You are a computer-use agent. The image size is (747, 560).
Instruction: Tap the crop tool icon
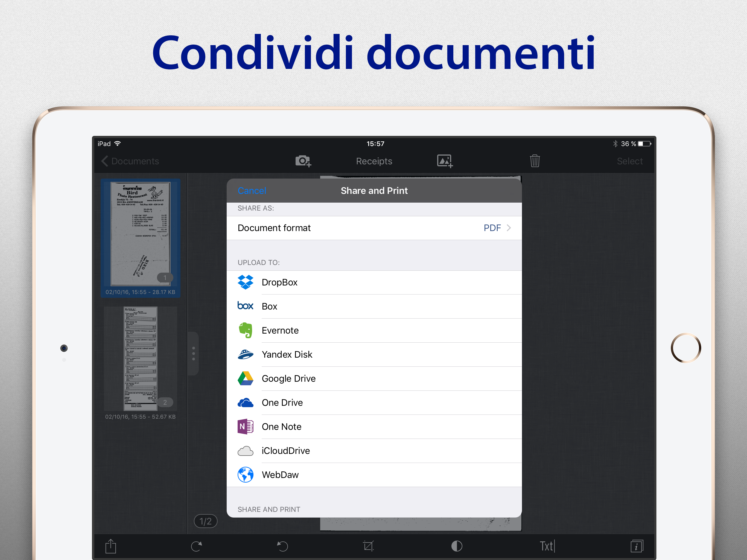[x=368, y=546]
